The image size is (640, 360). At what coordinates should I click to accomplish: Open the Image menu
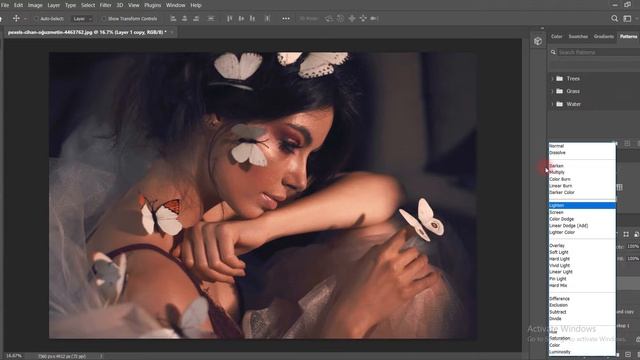(x=35, y=5)
